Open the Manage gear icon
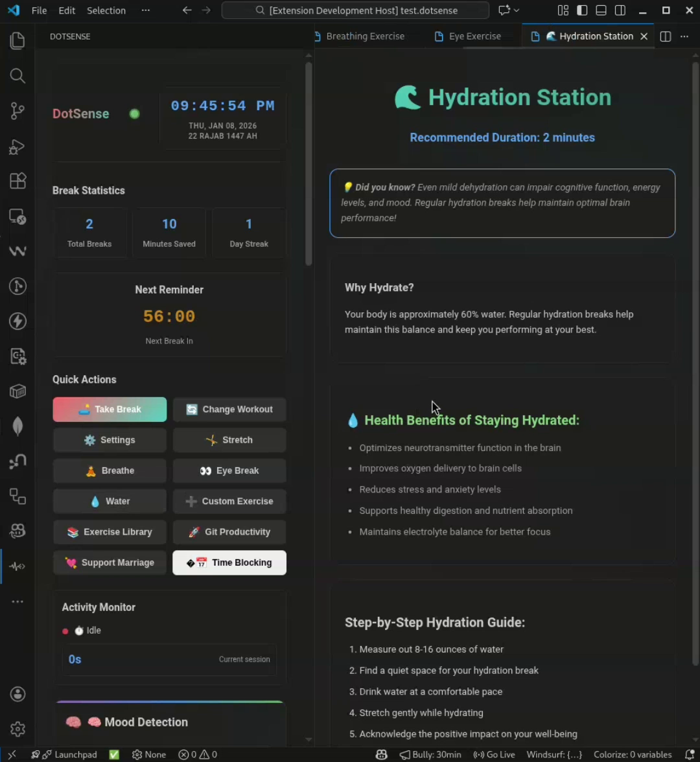This screenshot has height=762, width=700. coord(17,729)
